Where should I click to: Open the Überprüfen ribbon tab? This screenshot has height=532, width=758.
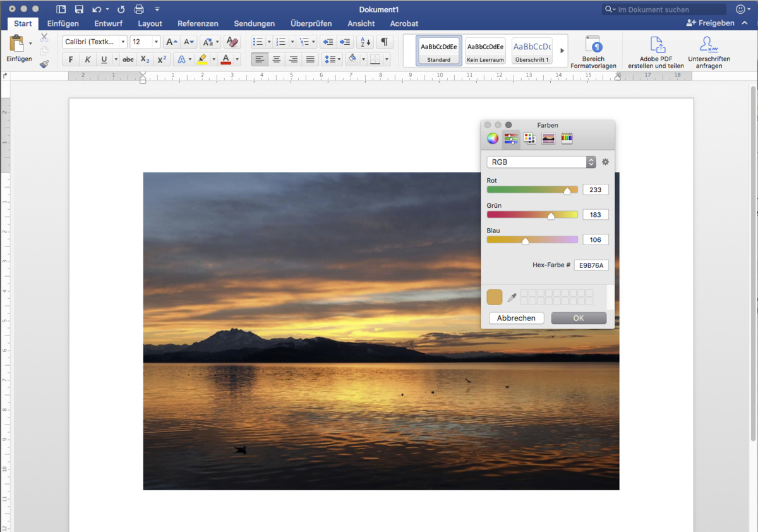click(x=311, y=23)
